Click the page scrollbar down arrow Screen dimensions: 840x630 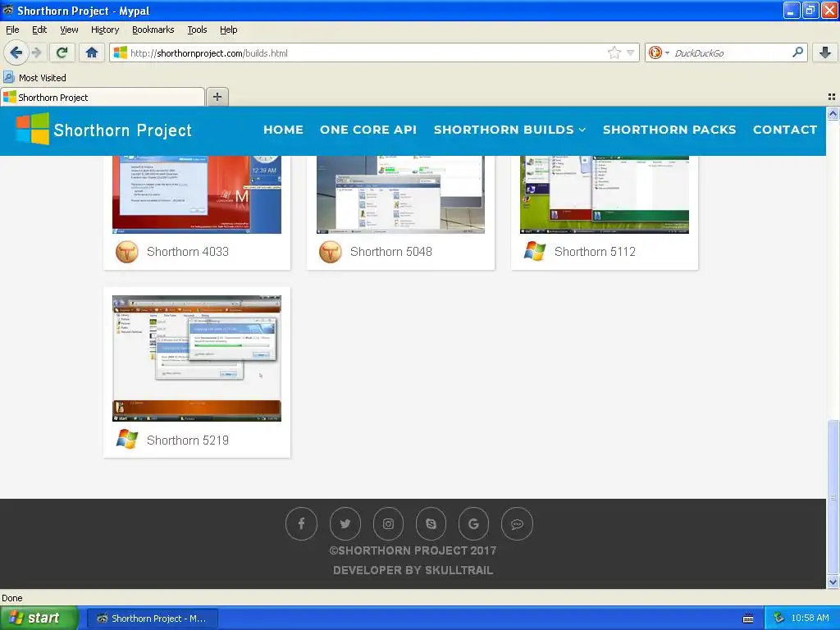point(833,582)
